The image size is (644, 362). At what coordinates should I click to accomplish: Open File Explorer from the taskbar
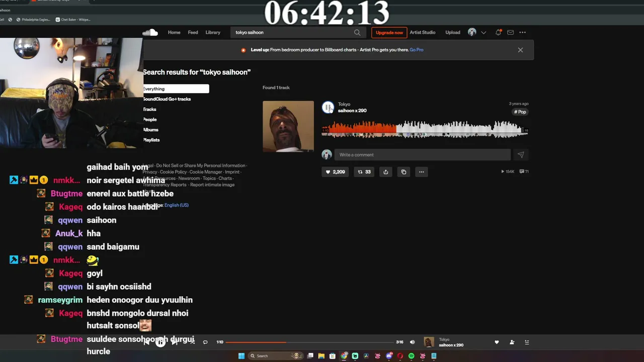321,356
